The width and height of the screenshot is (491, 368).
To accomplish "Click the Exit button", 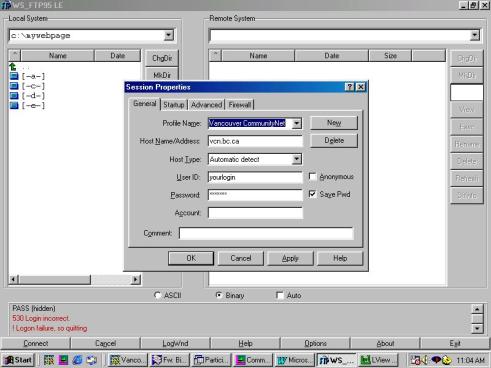I will tap(455, 343).
